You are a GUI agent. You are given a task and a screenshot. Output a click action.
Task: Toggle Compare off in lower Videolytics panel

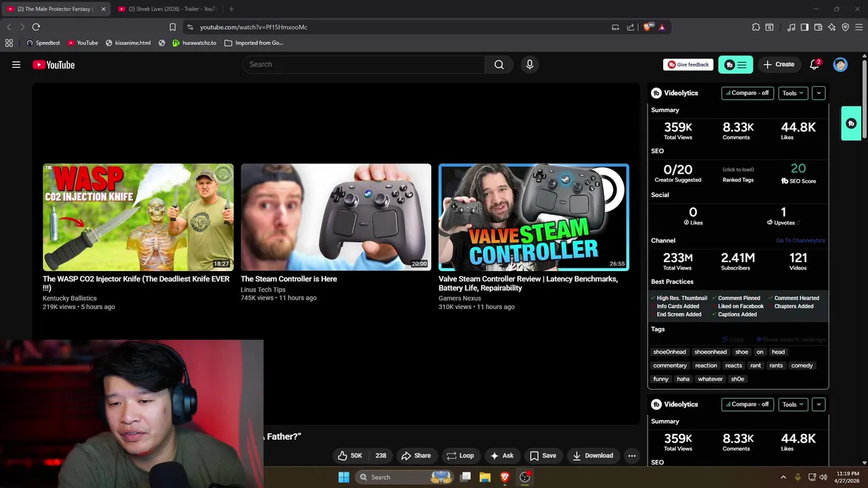(747, 404)
